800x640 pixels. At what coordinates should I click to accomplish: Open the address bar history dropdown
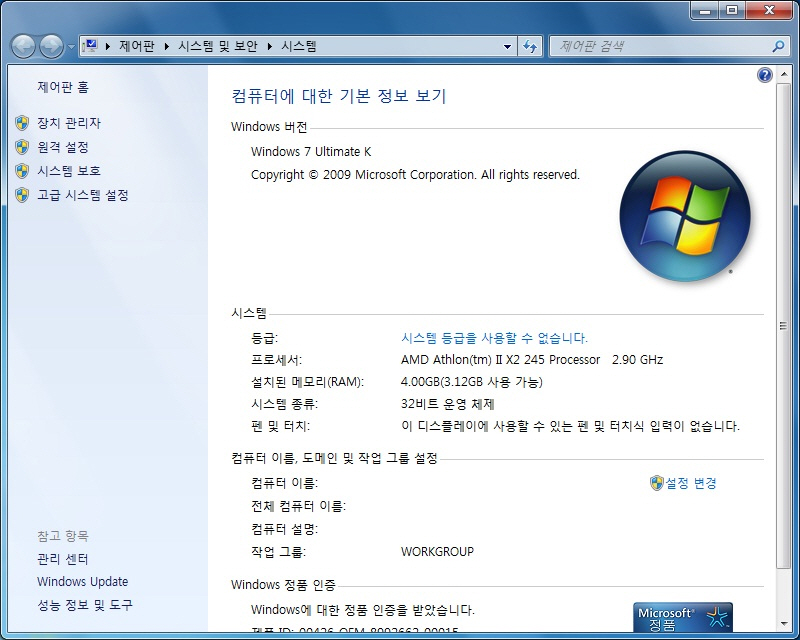pos(507,46)
